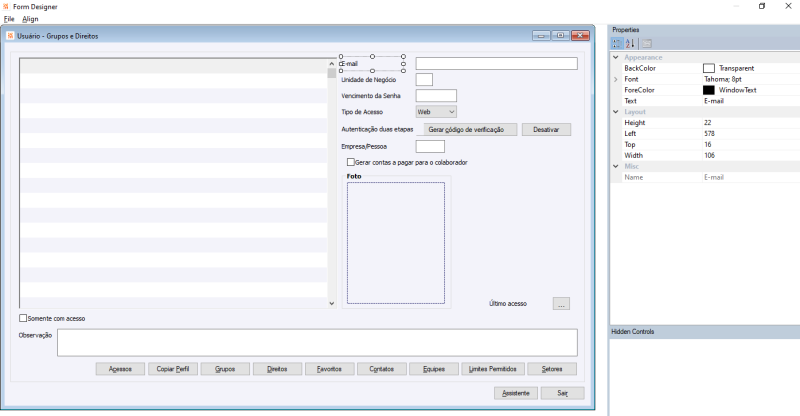Screen dimensions: 800x416
Task: Select the Unidade de Negócio label
Action: tap(368, 80)
